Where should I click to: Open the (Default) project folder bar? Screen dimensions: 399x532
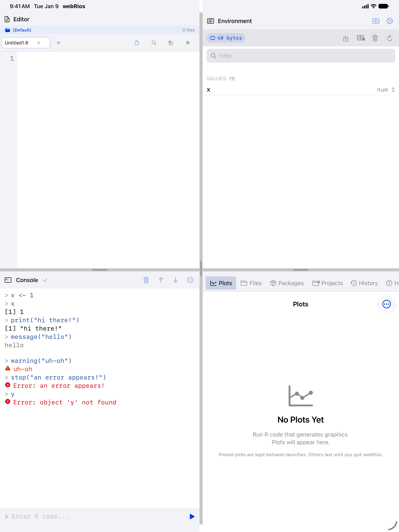click(100, 30)
